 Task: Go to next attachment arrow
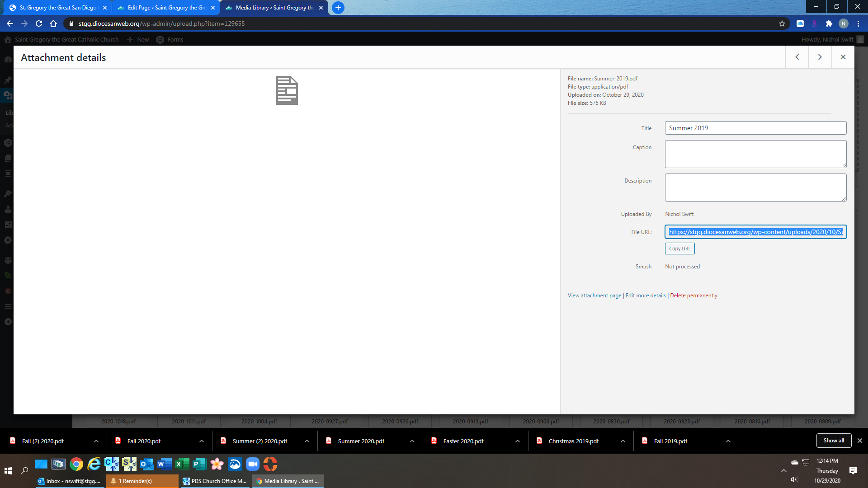(x=820, y=57)
